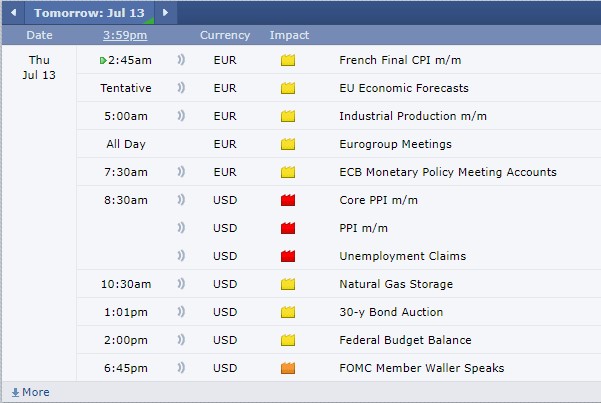601x403 pixels.
Task: Toggle the sound alert for French Final CPI m/m
Action: coord(181,60)
